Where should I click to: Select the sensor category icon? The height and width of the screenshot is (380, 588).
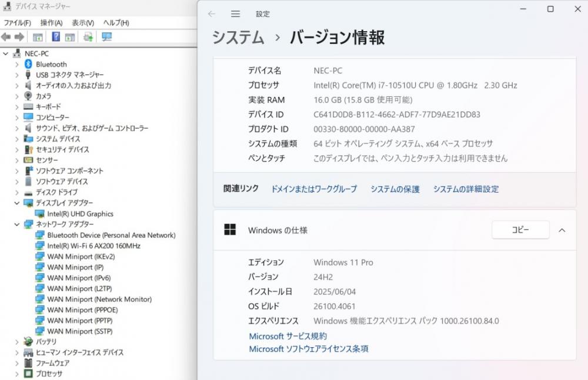28,160
